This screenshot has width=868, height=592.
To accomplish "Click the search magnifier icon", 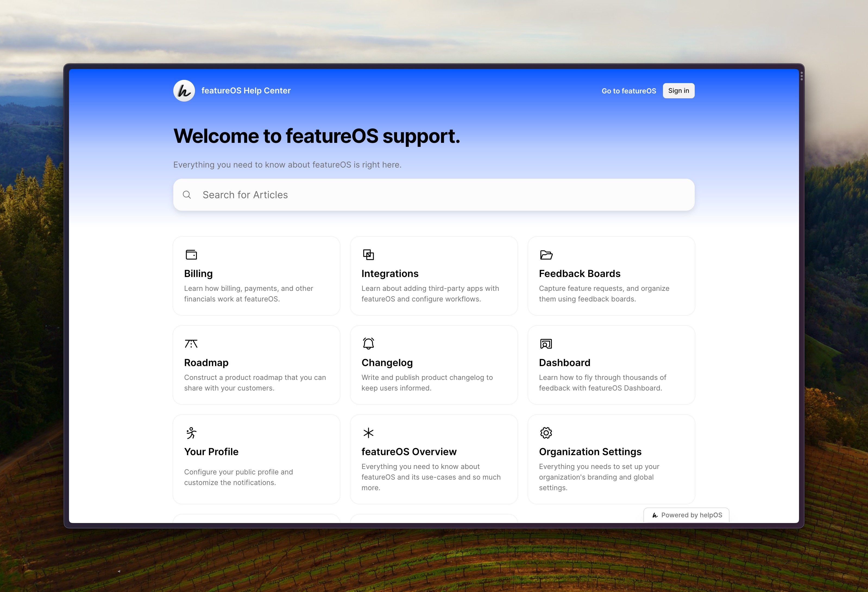I will point(187,195).
